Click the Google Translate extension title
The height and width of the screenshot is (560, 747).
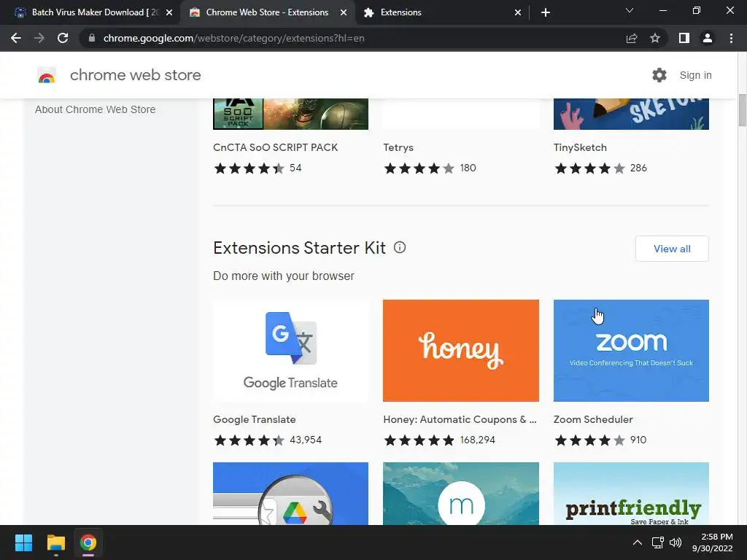tap(255, 419)
